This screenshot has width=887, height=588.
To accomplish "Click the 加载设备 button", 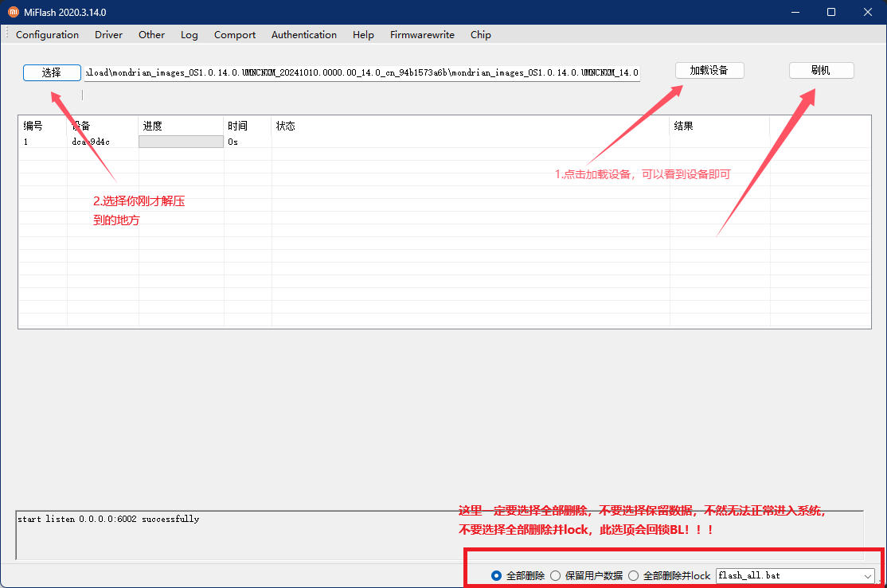I will click(x=709, y=70).
